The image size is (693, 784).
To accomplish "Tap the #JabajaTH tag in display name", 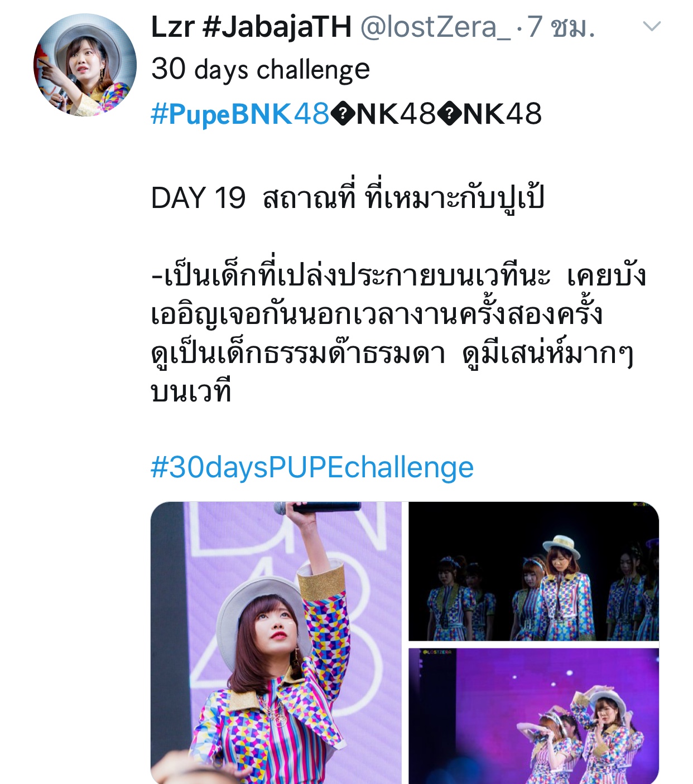I will tap(277, 26).
